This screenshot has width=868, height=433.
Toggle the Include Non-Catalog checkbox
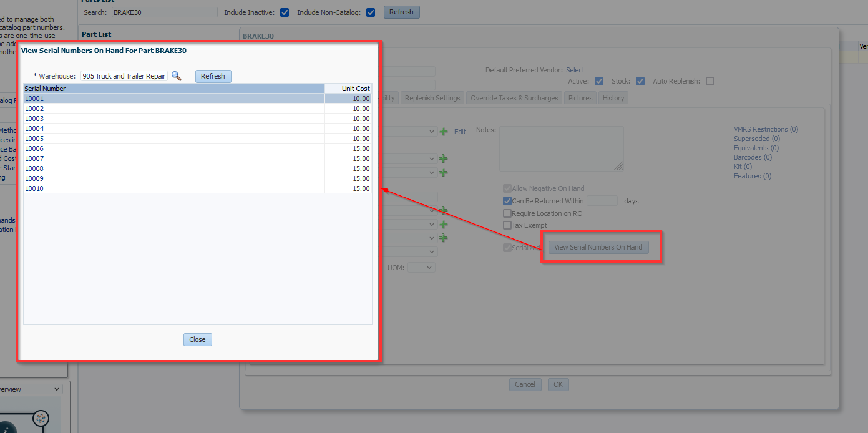[371, 12]
